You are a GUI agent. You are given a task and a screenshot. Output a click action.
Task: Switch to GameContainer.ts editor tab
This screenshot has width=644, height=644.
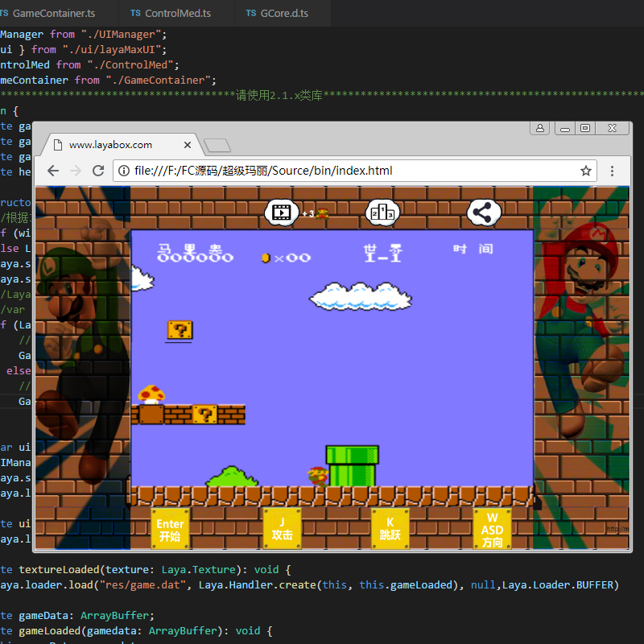point(52,14)
